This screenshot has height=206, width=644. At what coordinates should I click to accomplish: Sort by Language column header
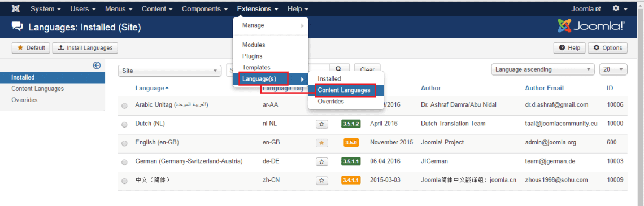point(151,88)
